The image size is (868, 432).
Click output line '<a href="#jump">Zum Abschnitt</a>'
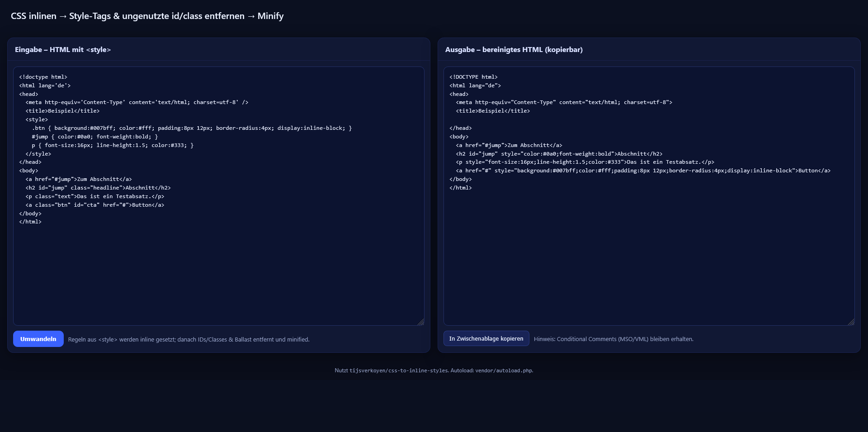pos(509,145)
